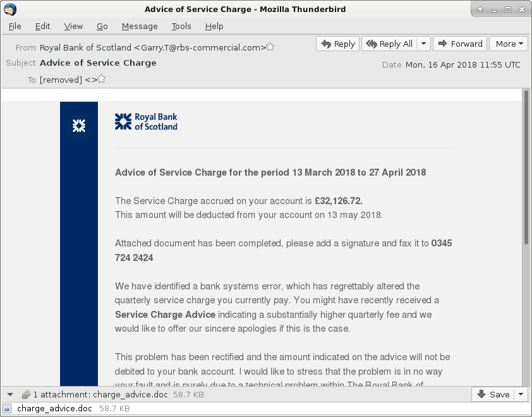
Task: Click the bold 'Service Charge Advice' text
Action: 165,315
